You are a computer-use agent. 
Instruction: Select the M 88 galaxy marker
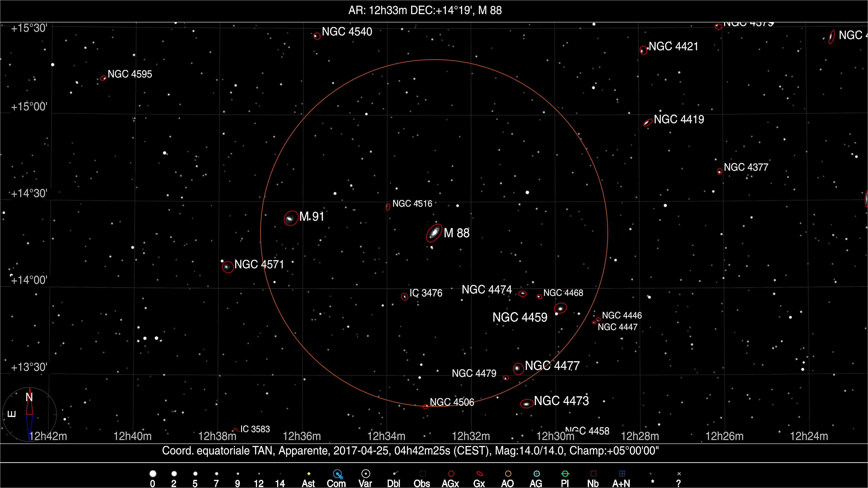[x=434, y=233]
